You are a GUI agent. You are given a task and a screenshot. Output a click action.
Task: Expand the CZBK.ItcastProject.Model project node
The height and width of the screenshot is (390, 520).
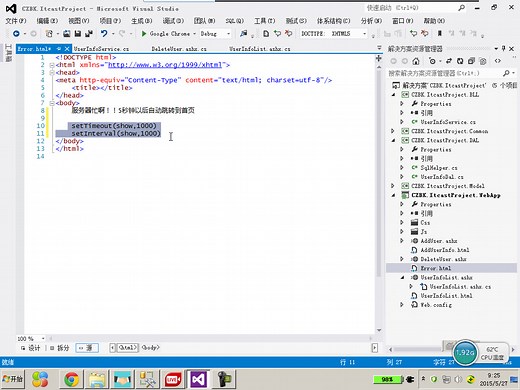(x=393, y=186)
